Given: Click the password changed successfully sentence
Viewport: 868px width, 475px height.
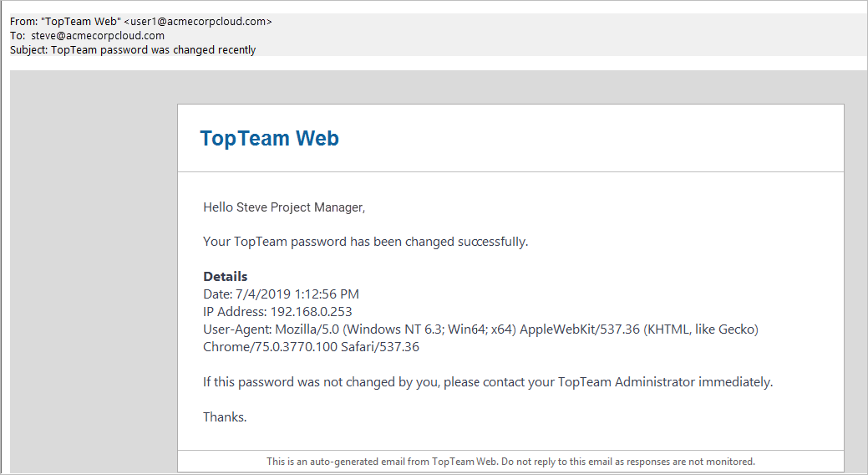Looking at the screenshot, I should tap(365, 242).
